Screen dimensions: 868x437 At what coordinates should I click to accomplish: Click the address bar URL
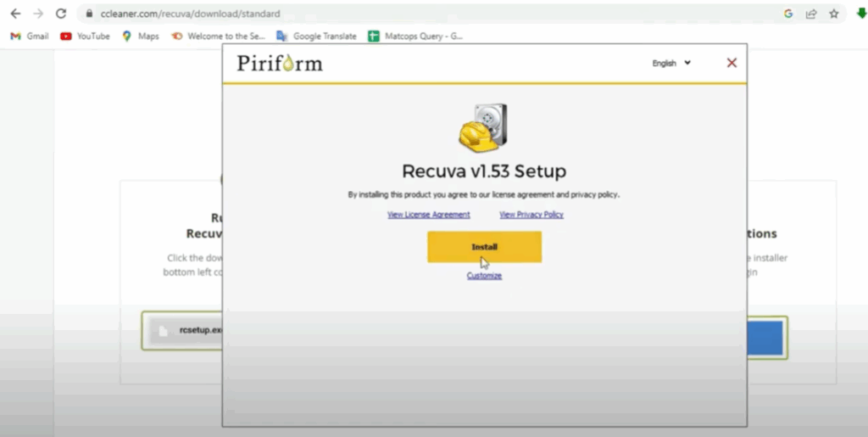tap(191, 14)
